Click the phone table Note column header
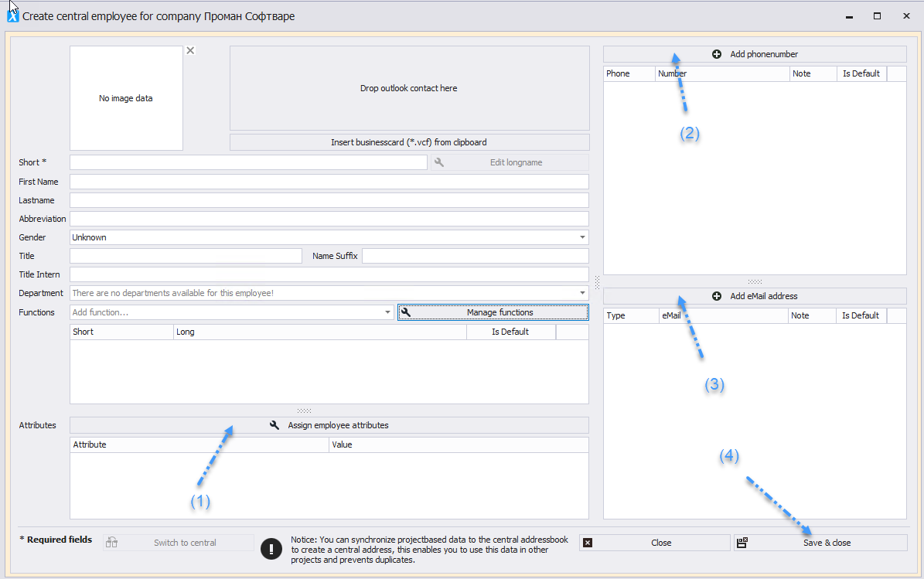Viewport: 924px width, 579px height. click(813, 73)
